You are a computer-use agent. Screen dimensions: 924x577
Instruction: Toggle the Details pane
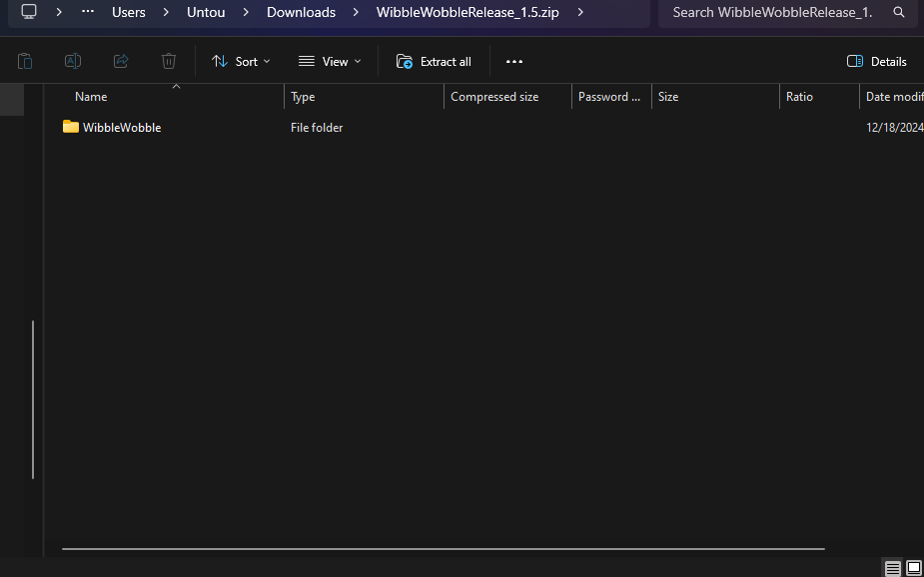click(x=876, y=61)
